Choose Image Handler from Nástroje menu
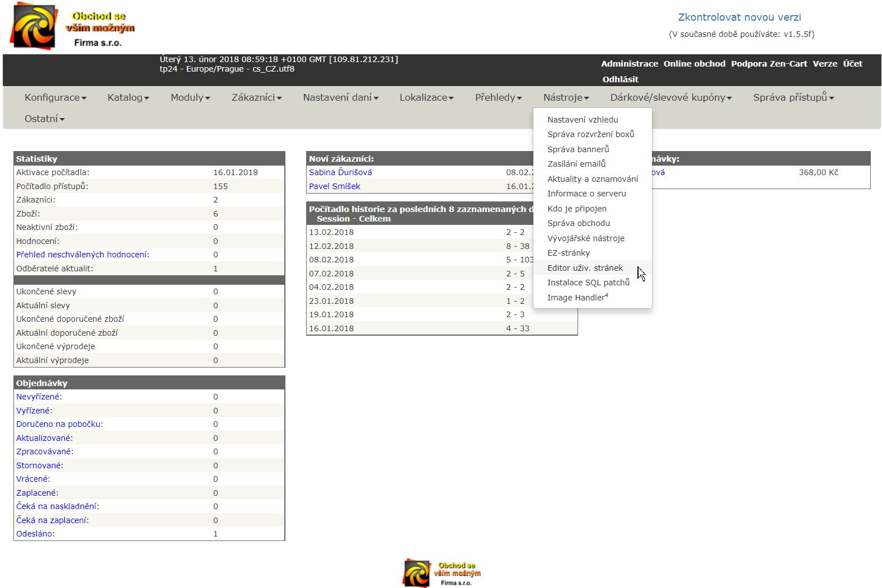The image size is (882, 588). click(x=577, y=298)
